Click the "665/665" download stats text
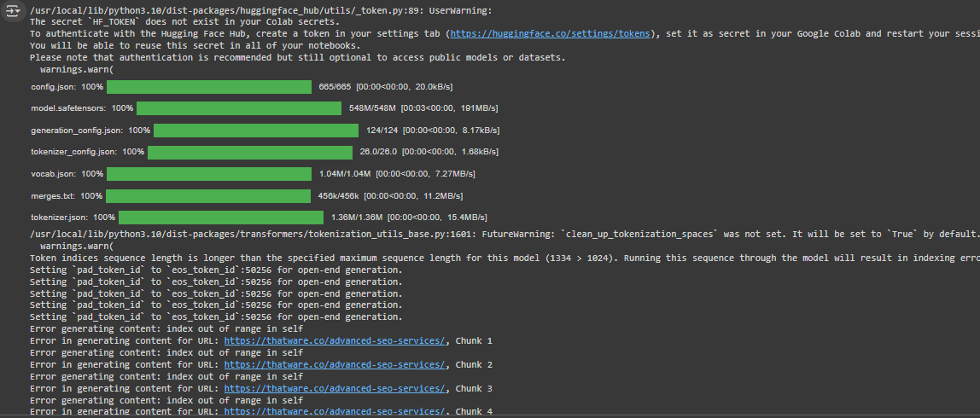The height and width of the screenshot is (418, 980). [x=386, y=87]
